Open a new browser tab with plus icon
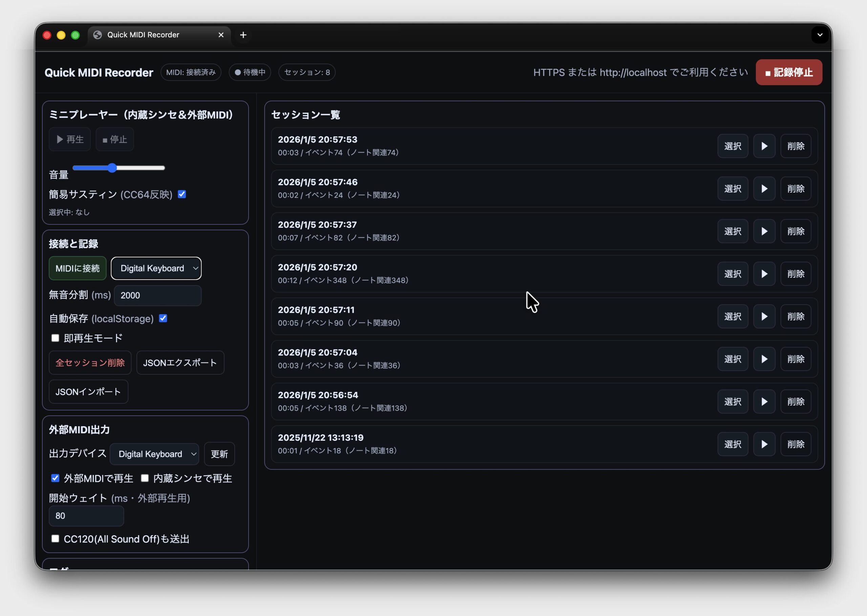This screenshot has height=616, width=867. coord(243,35)
